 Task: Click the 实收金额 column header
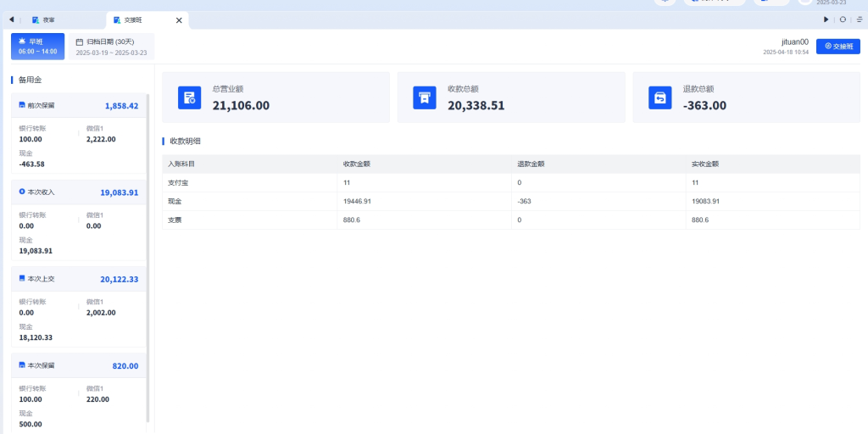coord(705,164)
